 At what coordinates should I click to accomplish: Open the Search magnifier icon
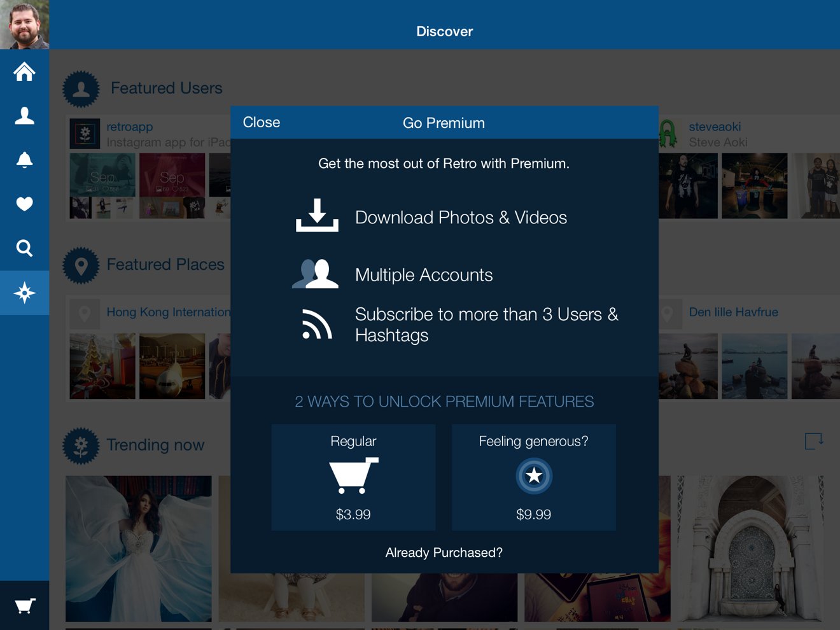point(24,248)
